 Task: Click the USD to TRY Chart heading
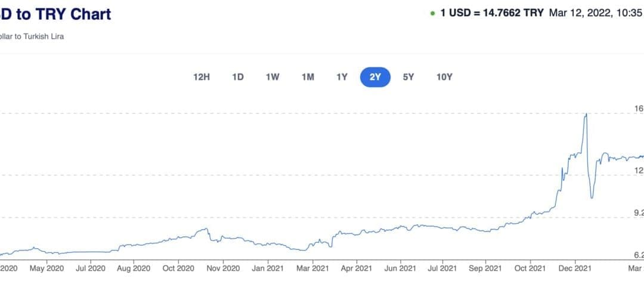[x=55, y=14]
